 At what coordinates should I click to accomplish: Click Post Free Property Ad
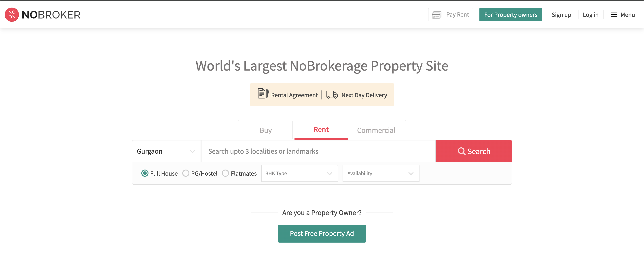322,233
